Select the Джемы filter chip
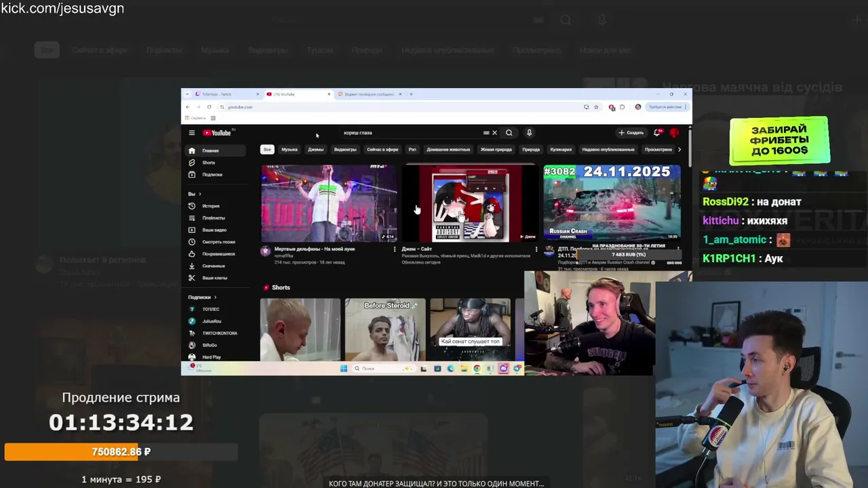This screenshot has height=488, width=868. click(316, 149)
